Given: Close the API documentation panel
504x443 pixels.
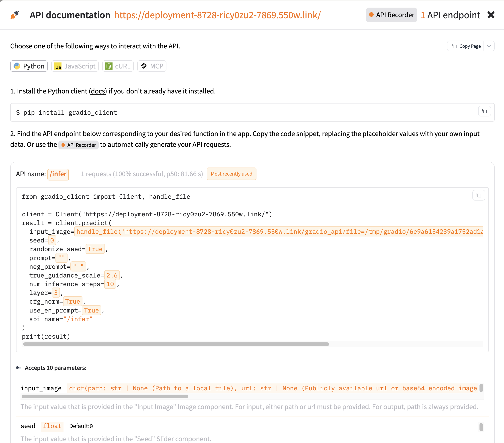Looking at the screenshot, I should 491,15.
